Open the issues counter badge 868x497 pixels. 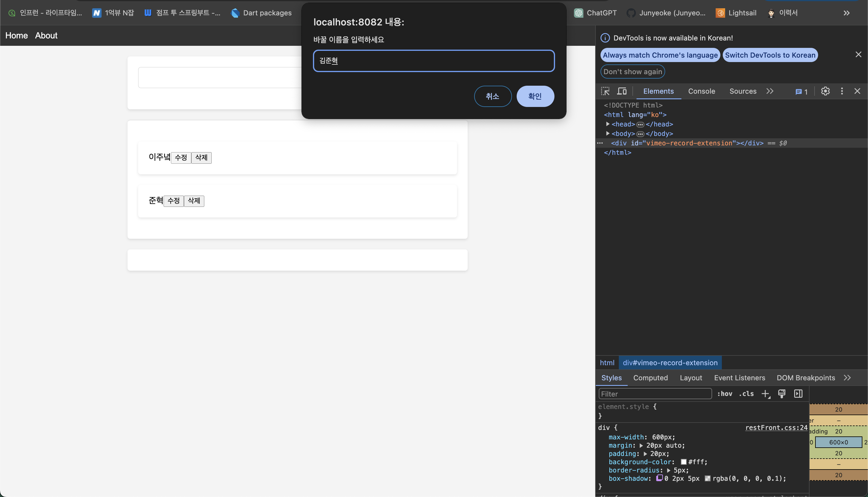pos(802,92)
